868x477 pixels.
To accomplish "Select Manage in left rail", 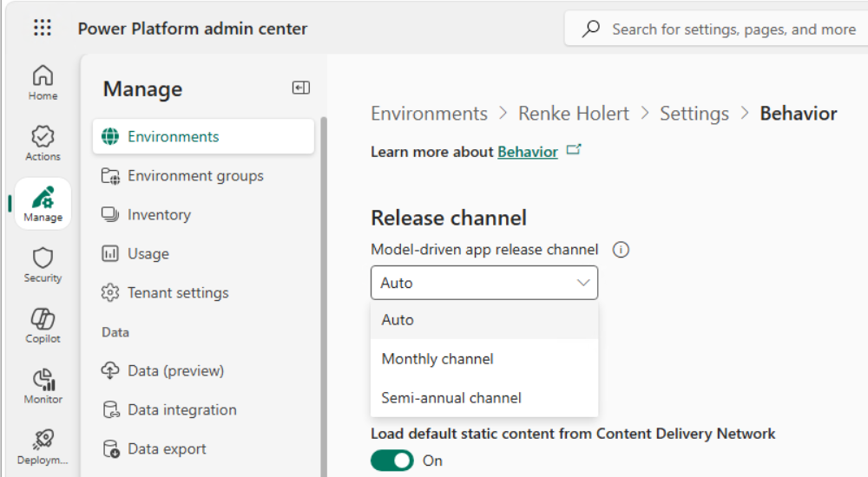I will point(43,204).
